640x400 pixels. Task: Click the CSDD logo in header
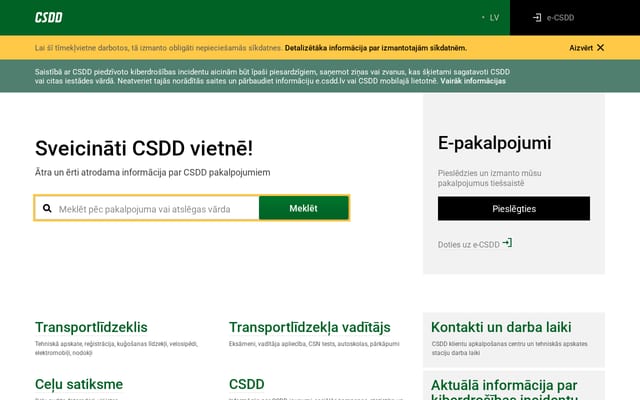click(x=49, y=18)
